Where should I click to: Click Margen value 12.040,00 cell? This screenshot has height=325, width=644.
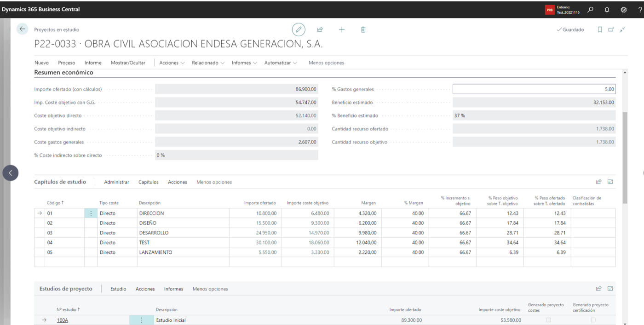coord(358,242)
